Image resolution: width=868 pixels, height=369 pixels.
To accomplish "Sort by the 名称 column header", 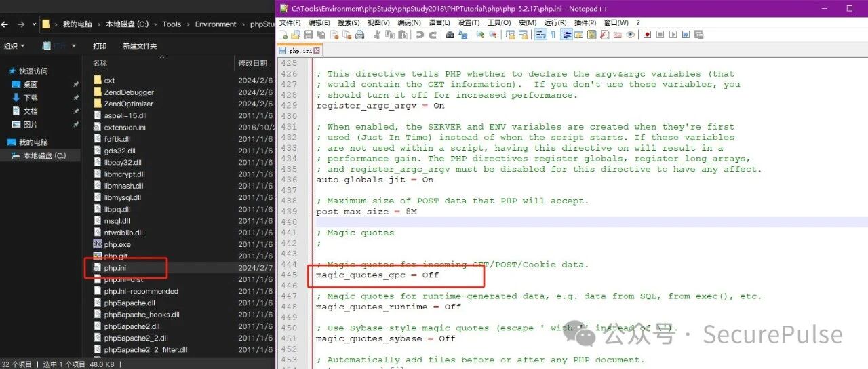I will point(100,63).
